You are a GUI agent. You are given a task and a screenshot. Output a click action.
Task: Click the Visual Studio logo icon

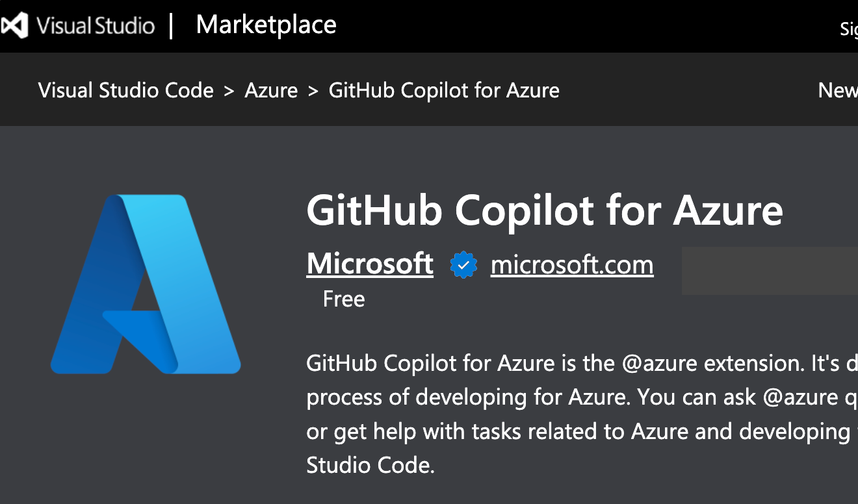click(x=13, y=26)
